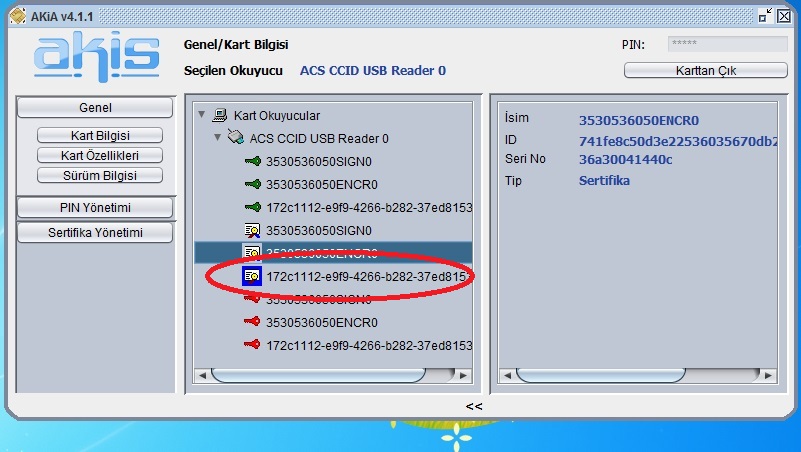Open the Genel menu section
The image size is (801, 452).
(95, 108)
